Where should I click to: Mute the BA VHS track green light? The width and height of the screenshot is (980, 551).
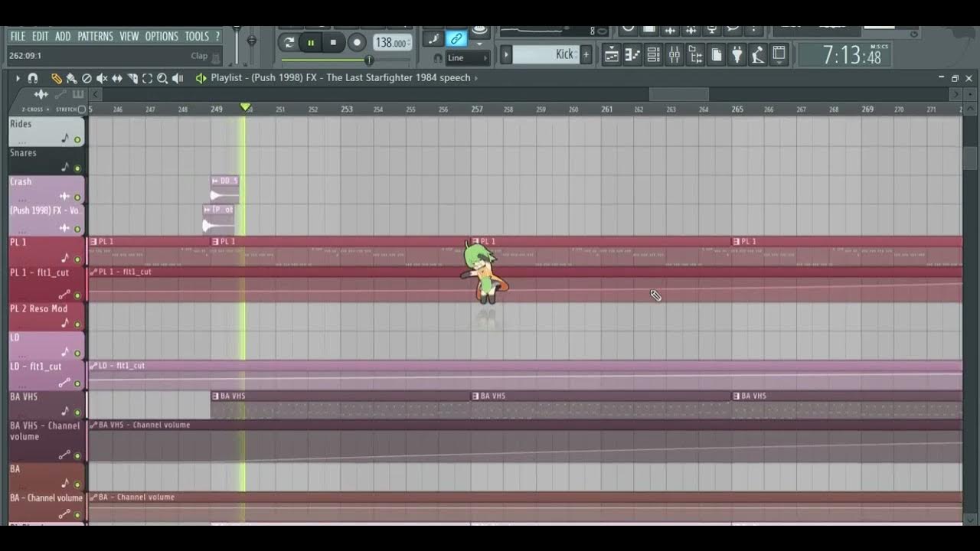77,412
